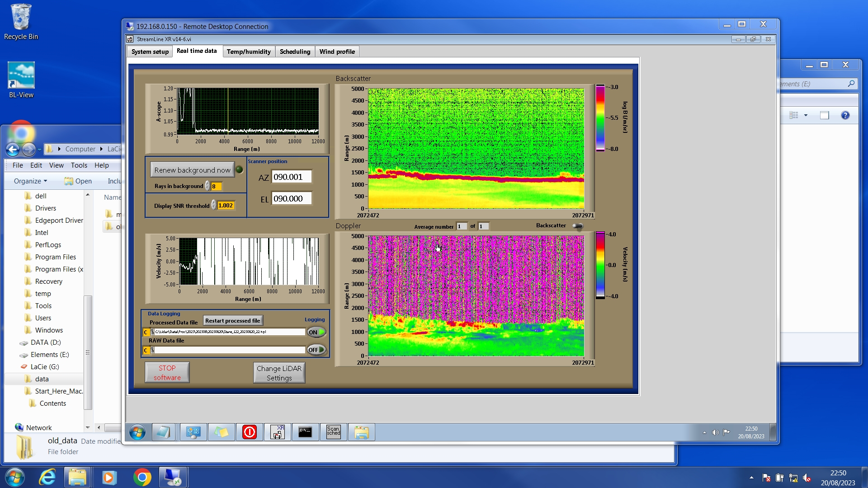Viewport: 868px width, 488px height.
Task: Open the Organize dropdown in Explorer
Action: click(30, 181)
